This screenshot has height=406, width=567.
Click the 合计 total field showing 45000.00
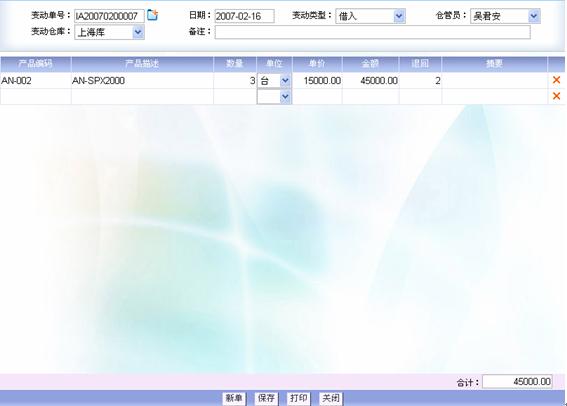[517, 381]
